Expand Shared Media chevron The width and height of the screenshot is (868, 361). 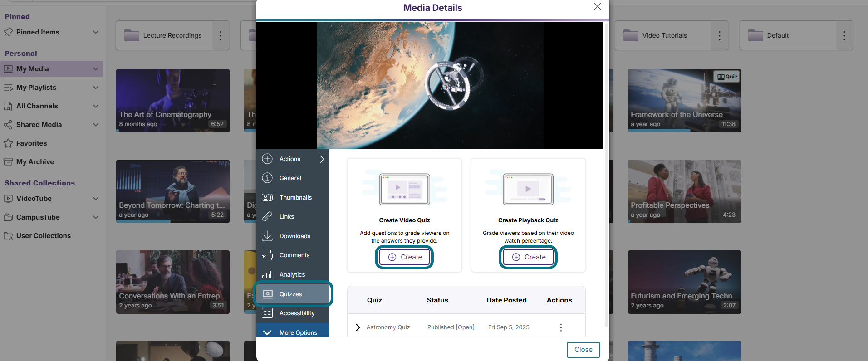tap(96, 125)
